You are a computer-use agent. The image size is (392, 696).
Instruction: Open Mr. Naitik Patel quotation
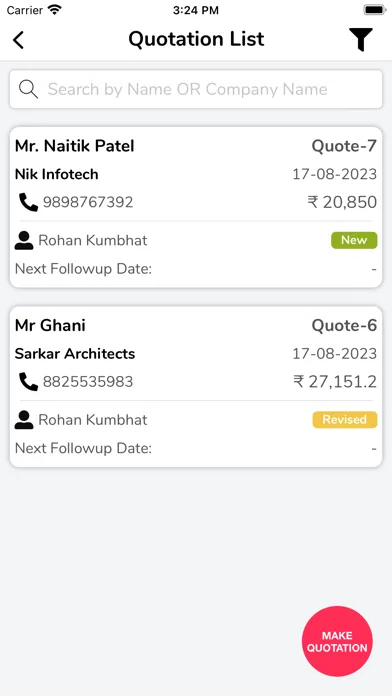(196, 207)
